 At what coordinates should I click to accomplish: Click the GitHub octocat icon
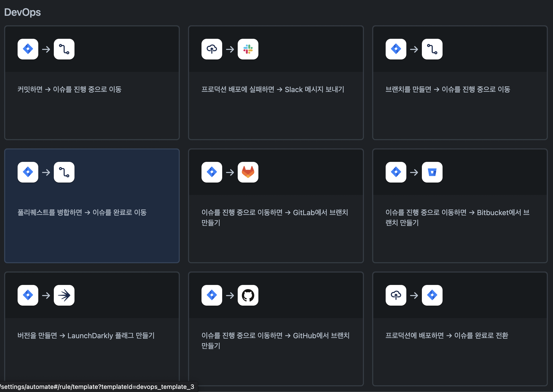click(x=248, y=295)
